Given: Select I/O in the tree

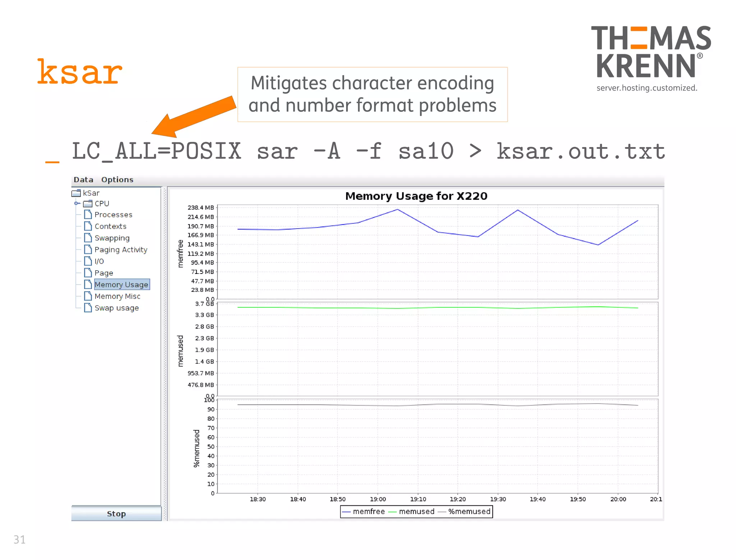Looking at the screenshot, I should [x=99, y=261].
